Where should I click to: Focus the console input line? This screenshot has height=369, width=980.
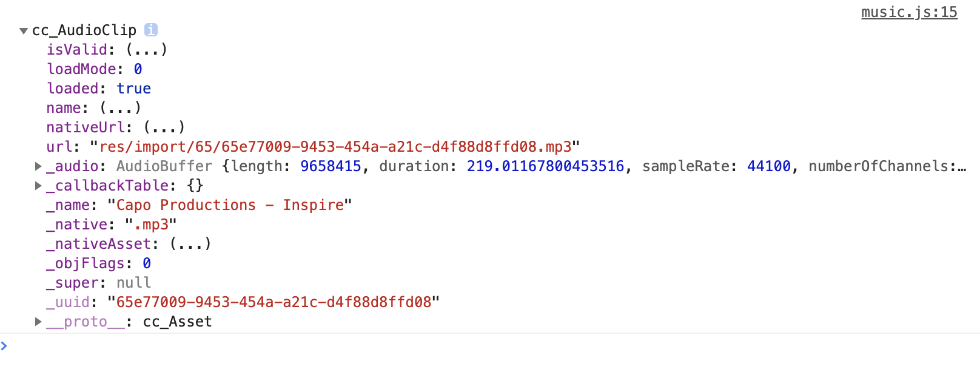(x=490, y=347)
